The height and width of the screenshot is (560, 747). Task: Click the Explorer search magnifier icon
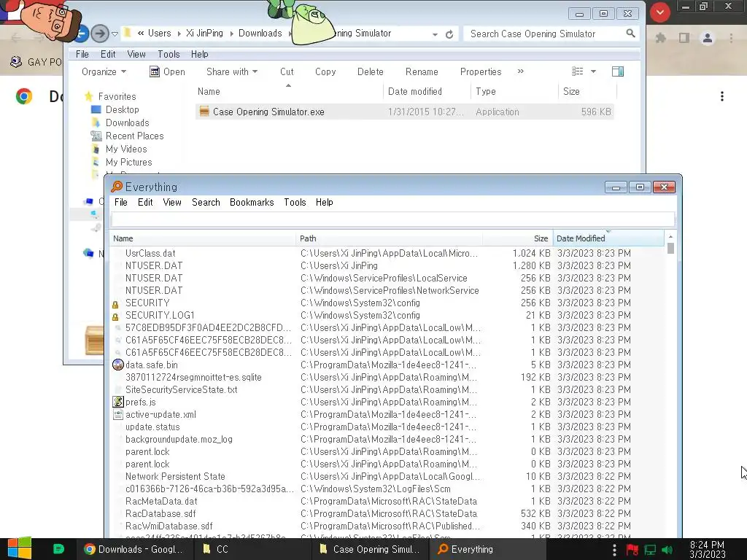[630, 34]
